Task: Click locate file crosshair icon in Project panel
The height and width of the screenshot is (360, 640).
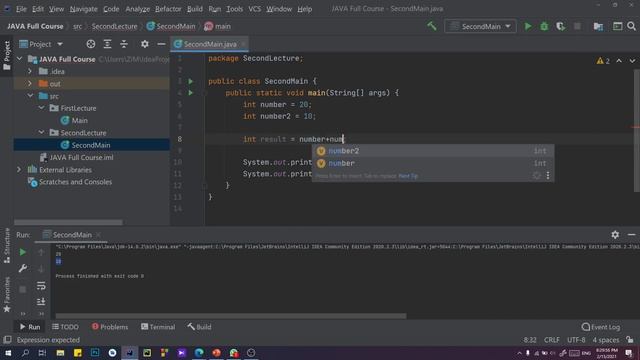Action: [x=91, y=44]
